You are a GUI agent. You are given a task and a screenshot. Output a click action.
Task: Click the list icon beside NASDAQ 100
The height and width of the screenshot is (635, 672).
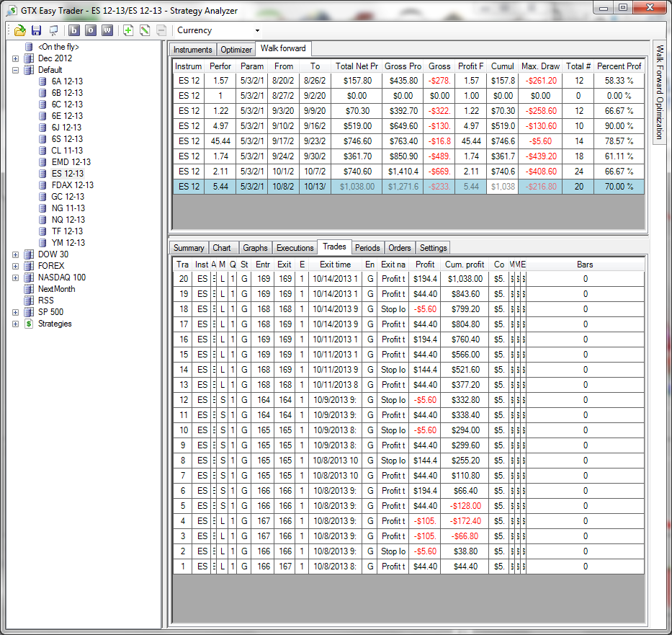pos(29,277)
